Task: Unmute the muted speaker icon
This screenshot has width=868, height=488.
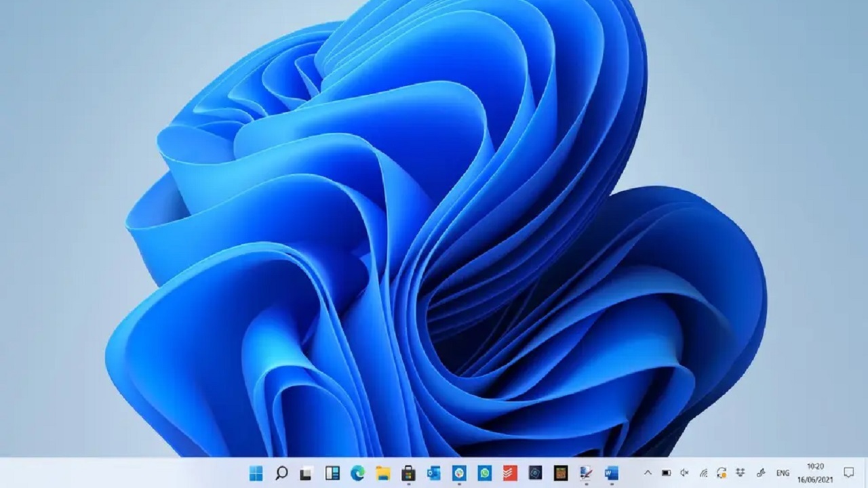Action: coord(685,473)
